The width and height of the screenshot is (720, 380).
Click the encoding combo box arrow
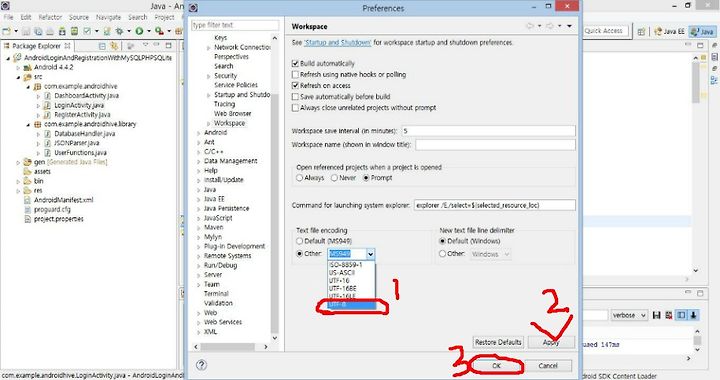(x=371, y=254)
